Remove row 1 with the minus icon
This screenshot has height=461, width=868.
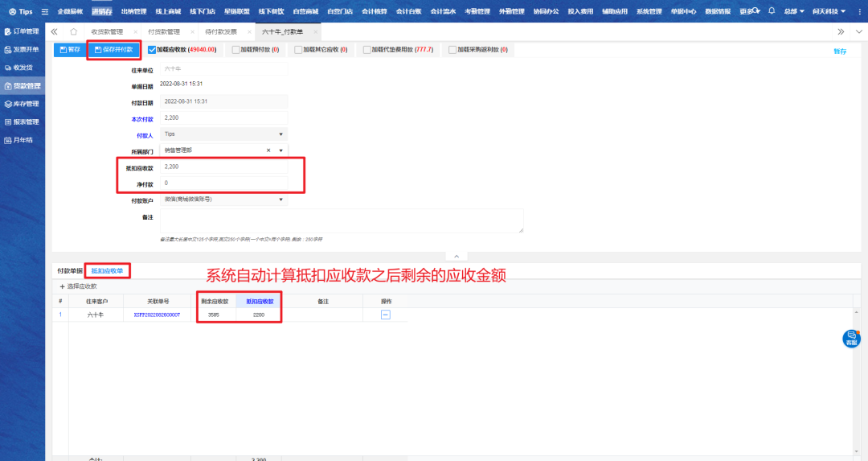click(x=385, y=315)
